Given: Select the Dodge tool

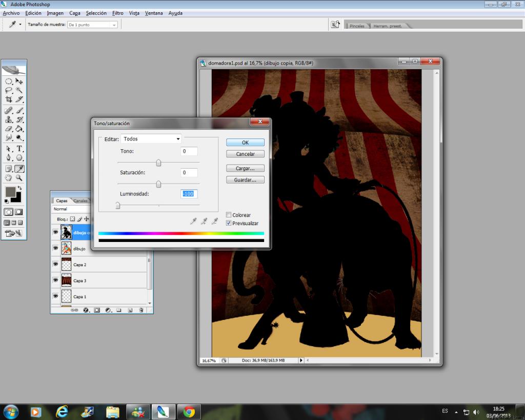Looking at the screenshot, I should coord(19,137).
